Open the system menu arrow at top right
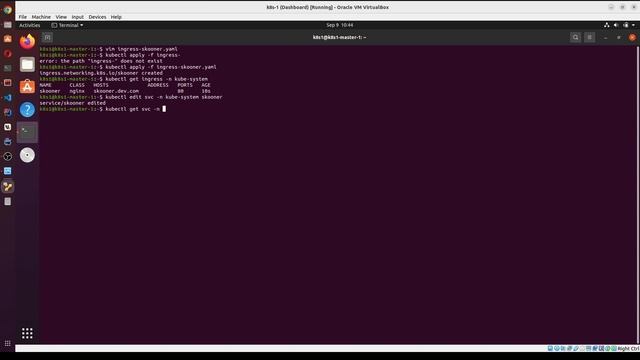This screenshot has height=360, width=640. [633, 25]
